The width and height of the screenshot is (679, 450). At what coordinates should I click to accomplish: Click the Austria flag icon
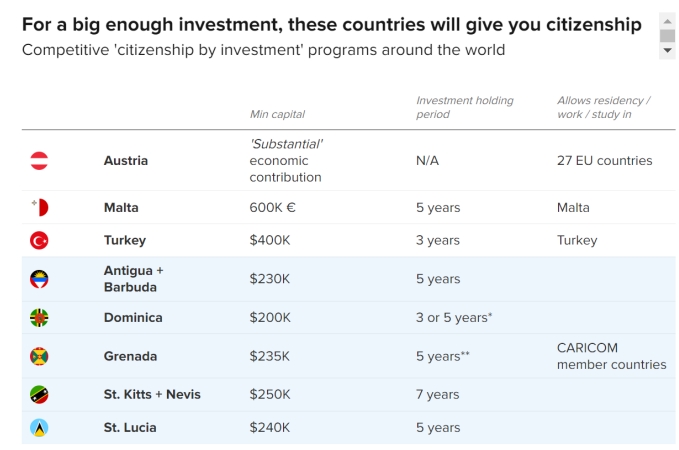coord(39,161)
